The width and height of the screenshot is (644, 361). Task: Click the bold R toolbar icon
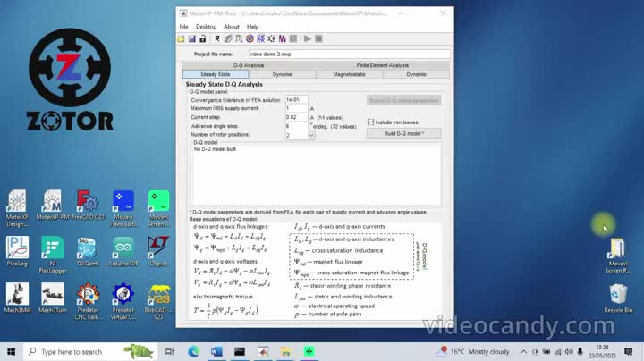pyautogui.click(x=217, y=39)
